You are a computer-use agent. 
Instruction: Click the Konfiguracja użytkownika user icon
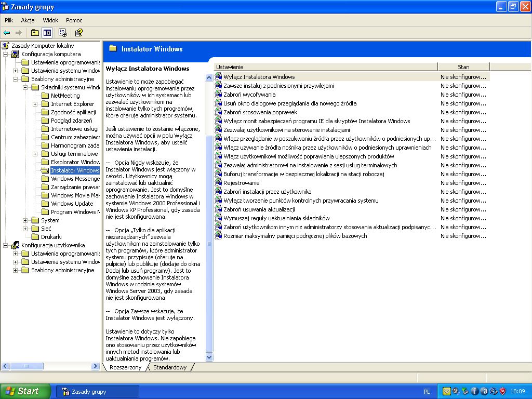[15, 245]
